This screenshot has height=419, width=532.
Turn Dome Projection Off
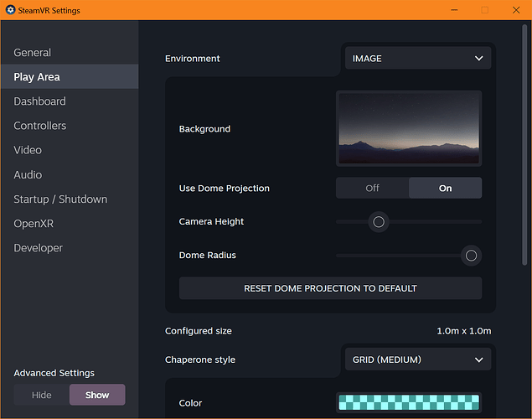click(372, 188)
